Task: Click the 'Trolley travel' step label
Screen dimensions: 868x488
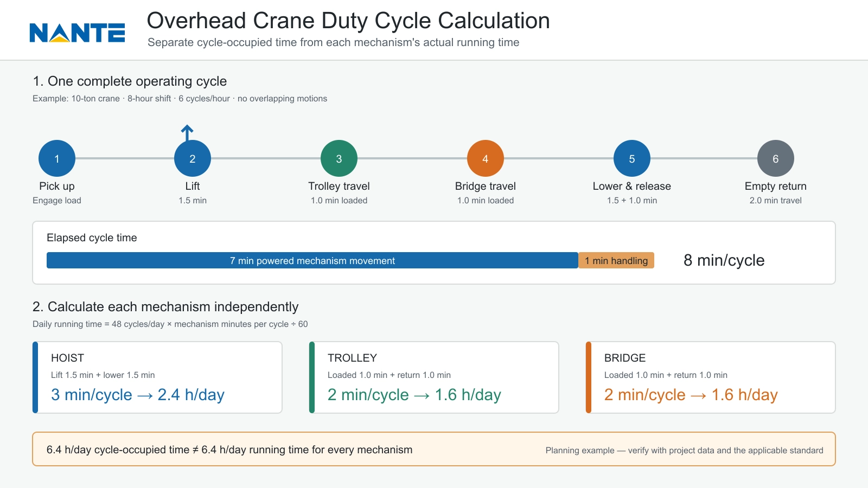Action: tap(339, 186)
